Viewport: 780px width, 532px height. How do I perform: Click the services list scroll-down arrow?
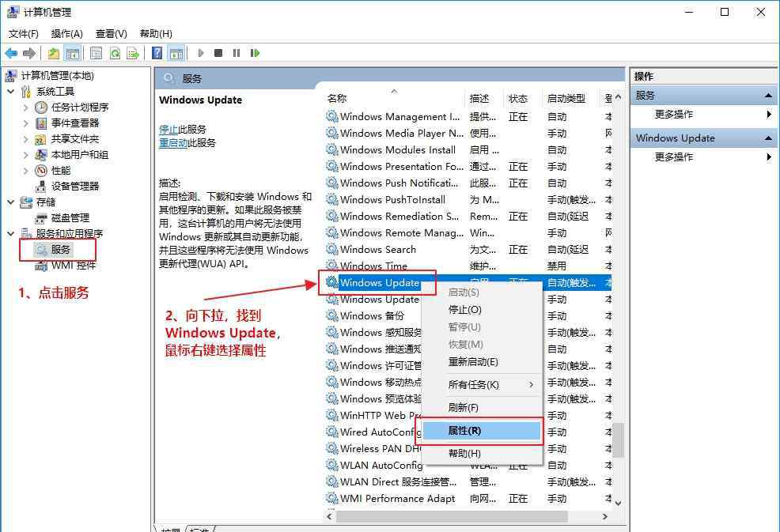pos(618,504)
